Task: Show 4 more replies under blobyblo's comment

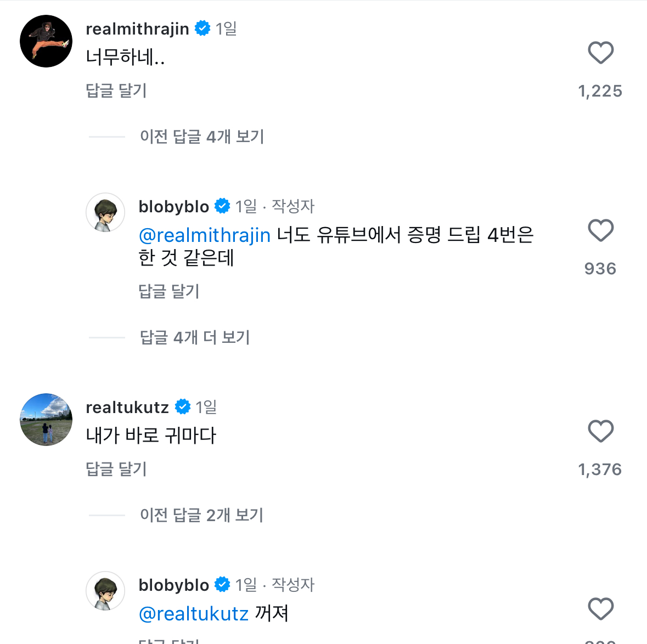Action: click(195, 337)
